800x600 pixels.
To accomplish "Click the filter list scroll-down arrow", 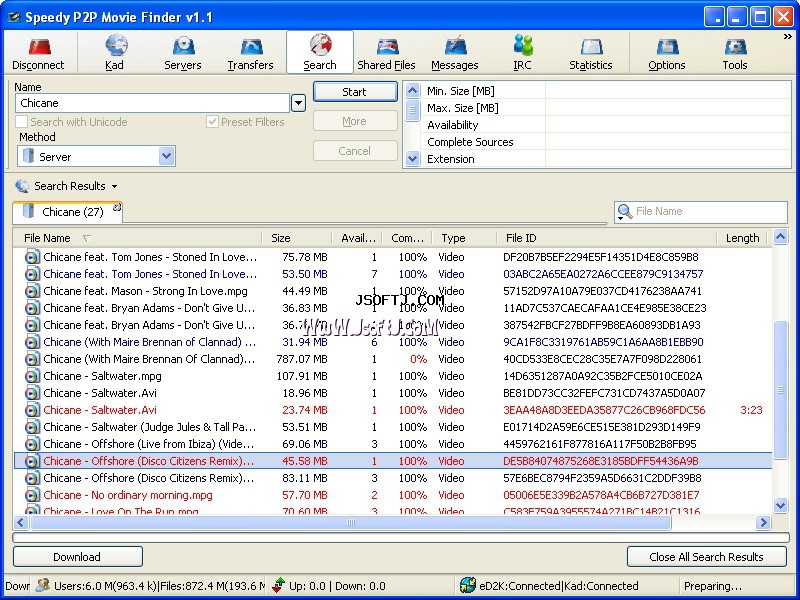I will tap(412, 159).
